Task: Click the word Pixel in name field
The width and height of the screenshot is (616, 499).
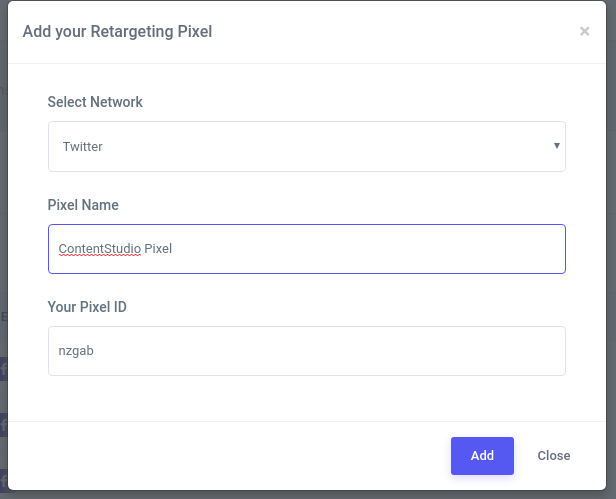Action: pos(158,249)
